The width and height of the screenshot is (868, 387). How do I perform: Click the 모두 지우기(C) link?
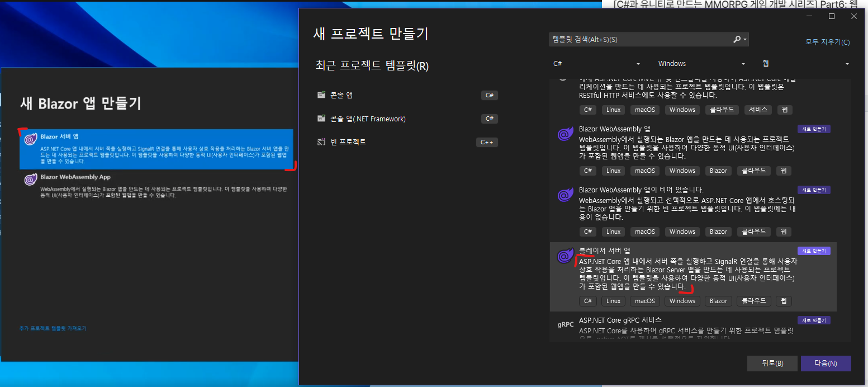[827, 43]
